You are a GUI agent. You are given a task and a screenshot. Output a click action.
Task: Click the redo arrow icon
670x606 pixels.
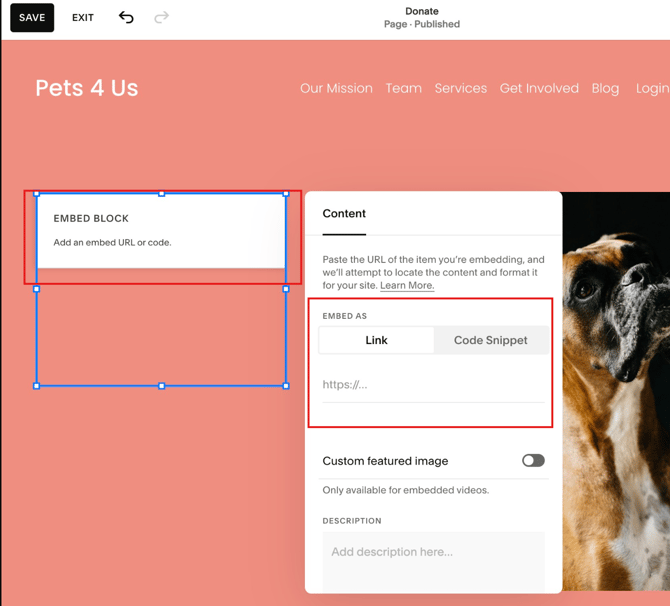(161, 17)
